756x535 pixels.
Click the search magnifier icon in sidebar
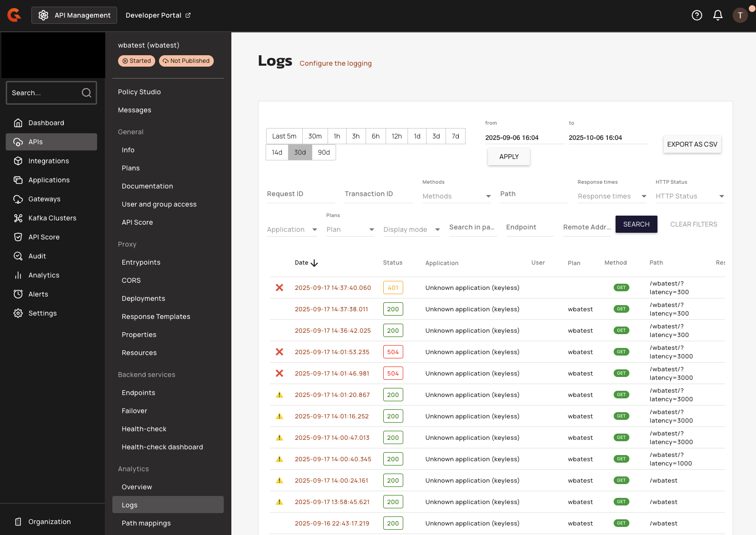pos(86,93)
